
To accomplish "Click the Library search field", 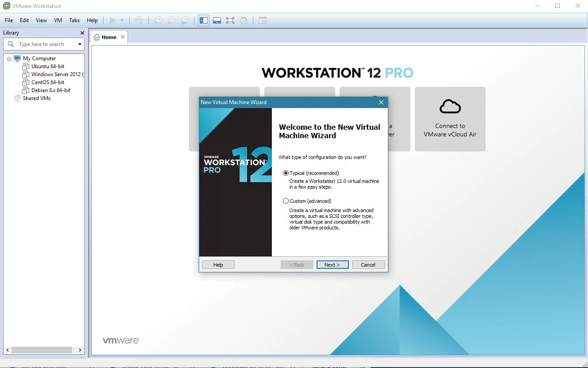I will coord(44,44).
